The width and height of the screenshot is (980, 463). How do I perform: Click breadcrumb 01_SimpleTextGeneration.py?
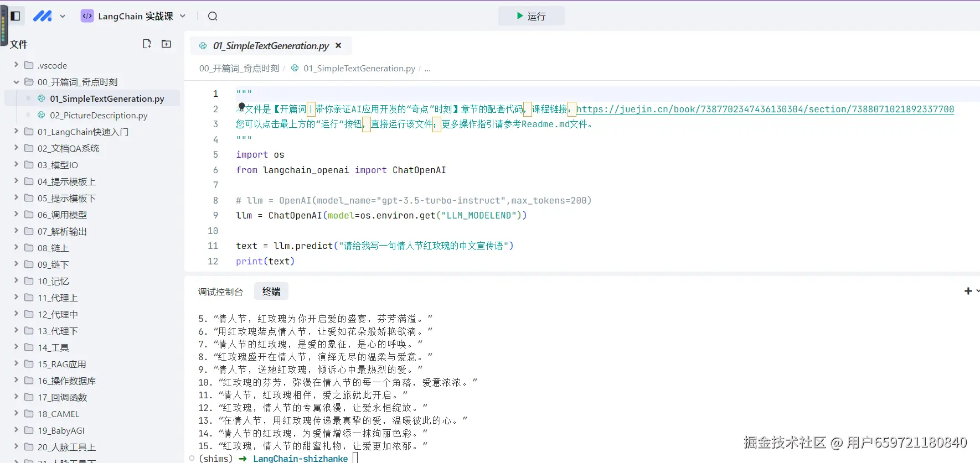(359, 68)
